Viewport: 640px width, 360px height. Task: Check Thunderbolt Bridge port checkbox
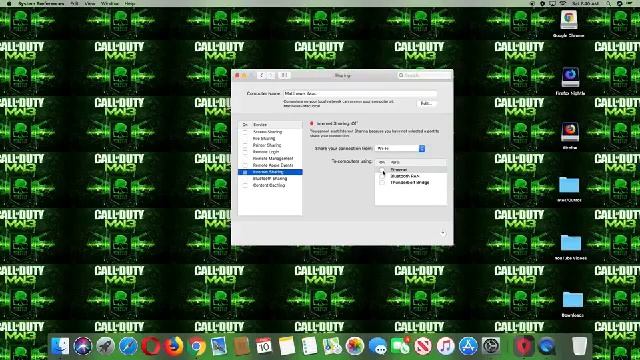point(382,182)
